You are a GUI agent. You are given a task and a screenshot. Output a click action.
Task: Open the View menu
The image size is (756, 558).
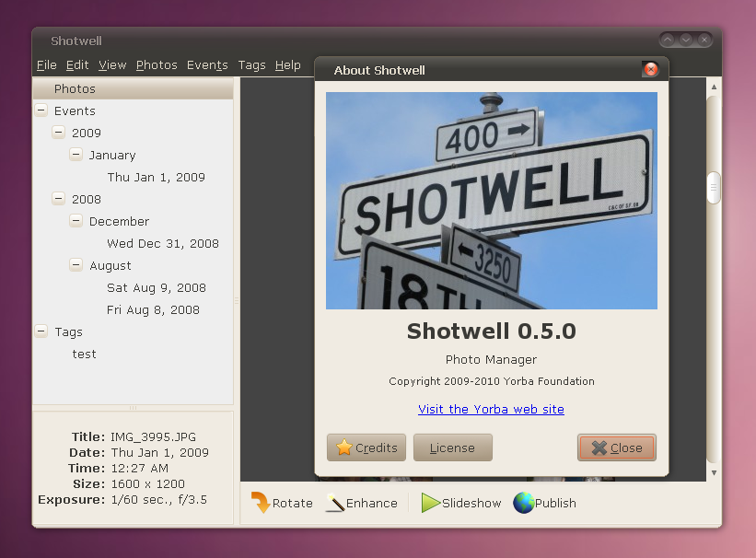(x=112, y=65)
